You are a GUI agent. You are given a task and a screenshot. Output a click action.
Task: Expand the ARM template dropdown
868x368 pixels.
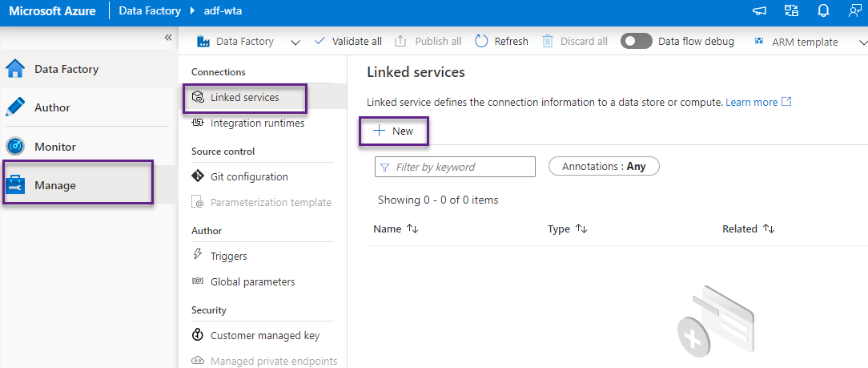[862, 42]
